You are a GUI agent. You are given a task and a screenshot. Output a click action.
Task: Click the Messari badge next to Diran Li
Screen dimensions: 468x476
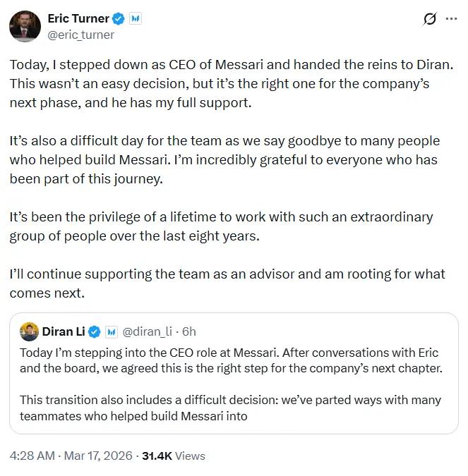tap(112, 331)
